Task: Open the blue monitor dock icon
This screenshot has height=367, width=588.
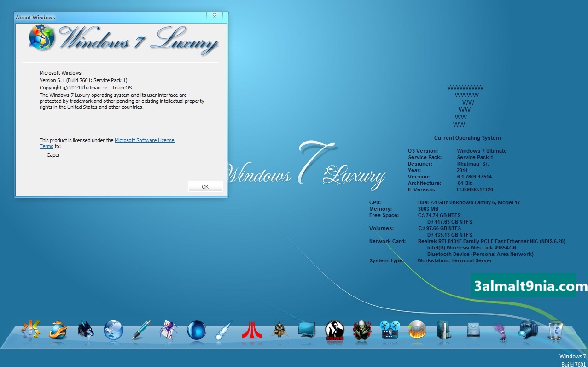Action: point(307,330)
